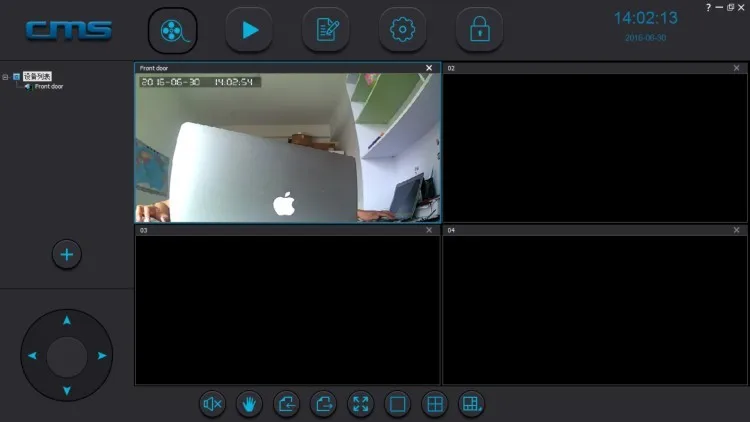This screenshot has height=422, width=750.
Task: Select the empty video pane 04
Action: [x=595, y=310]
